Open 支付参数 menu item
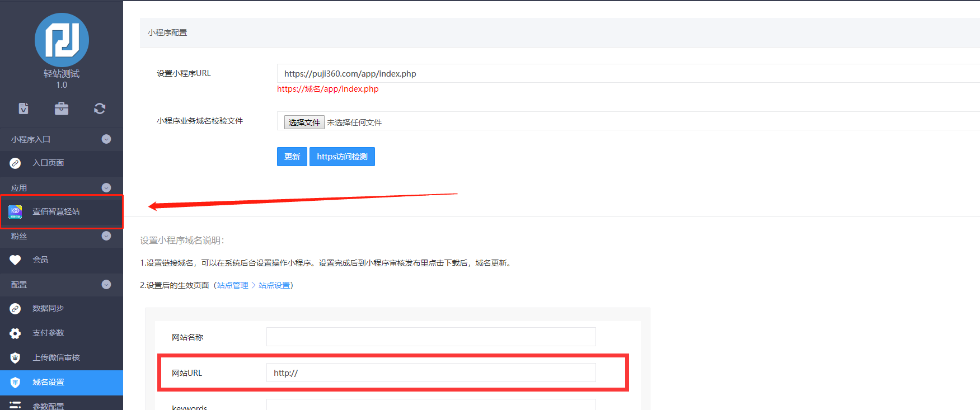Viewport: 980px width, 410px height. pyautogui.click(x=62, y=333)
